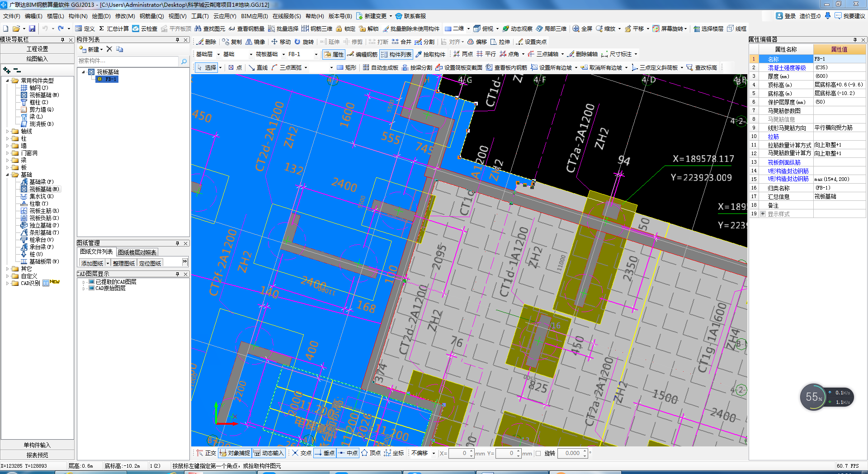Start 动态观察 orbit view
This screenshot has width=868, height=474.
click(x=518, y=28)
